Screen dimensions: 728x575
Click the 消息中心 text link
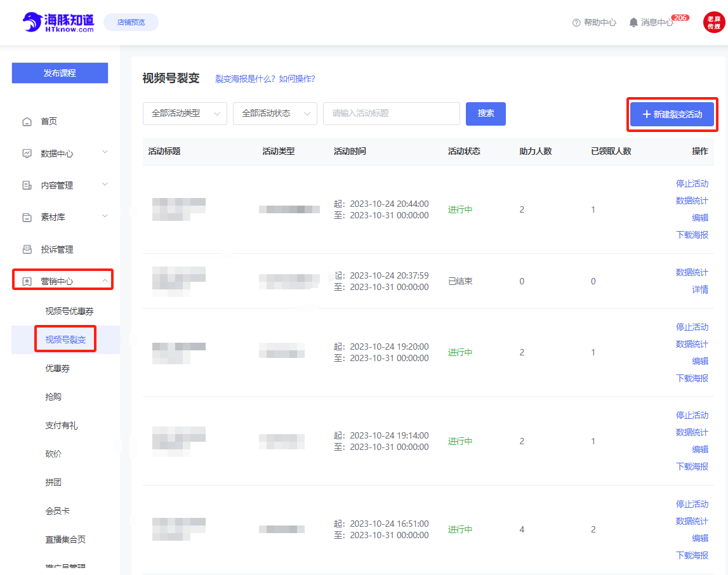pyautogui.click(x=657, y=22)
